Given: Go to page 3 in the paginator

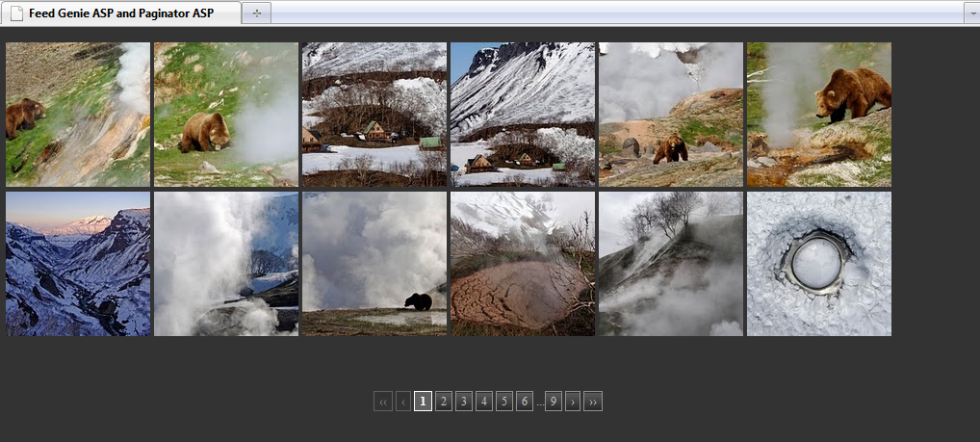Looking at the screenshot, I should pos(464,402).
